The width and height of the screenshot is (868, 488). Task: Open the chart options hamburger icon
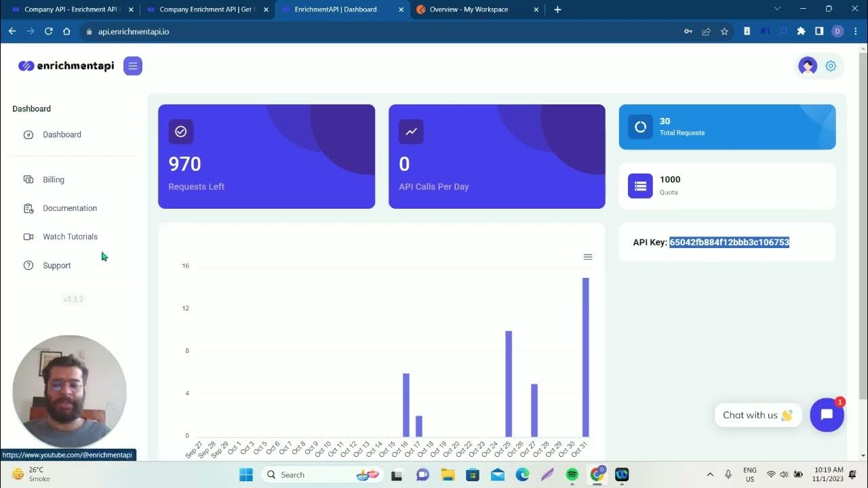coord(588,257)
